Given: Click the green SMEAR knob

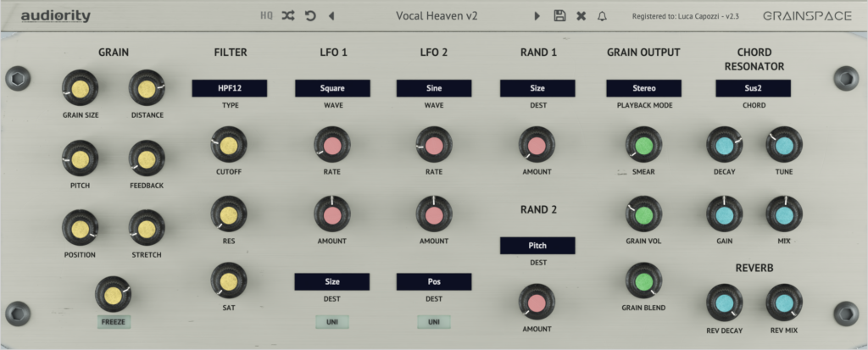Looking at the screenshot, I should tap(644, 145).
